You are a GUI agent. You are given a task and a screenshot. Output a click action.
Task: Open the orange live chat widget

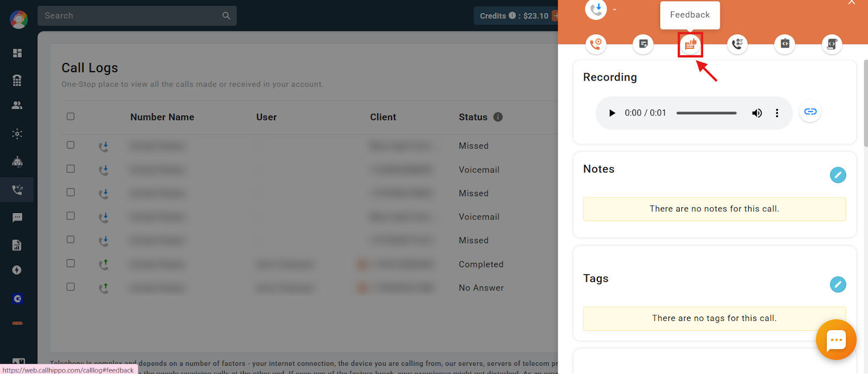[836, 340]
